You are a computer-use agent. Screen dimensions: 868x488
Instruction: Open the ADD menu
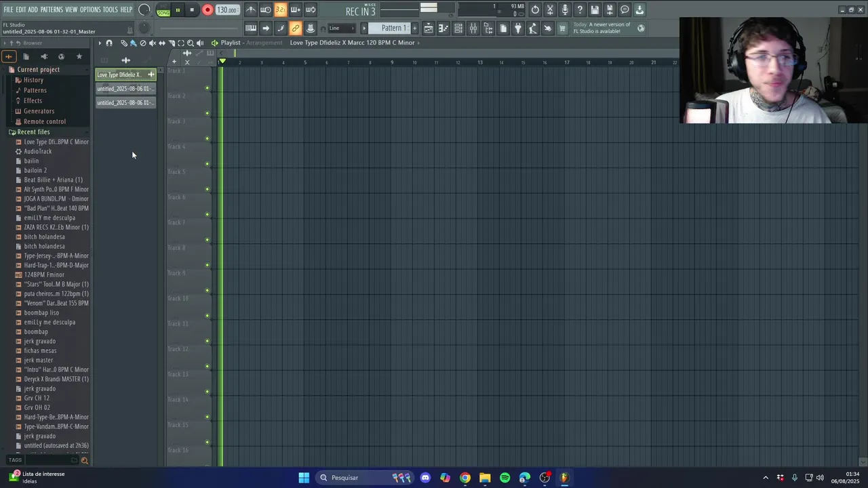(x=33, y=9)
